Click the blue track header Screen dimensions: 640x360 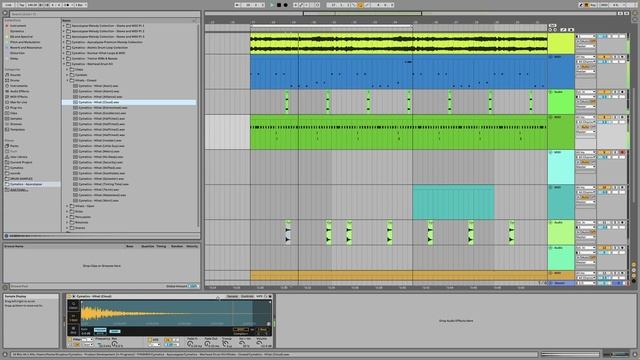[561, 72]
